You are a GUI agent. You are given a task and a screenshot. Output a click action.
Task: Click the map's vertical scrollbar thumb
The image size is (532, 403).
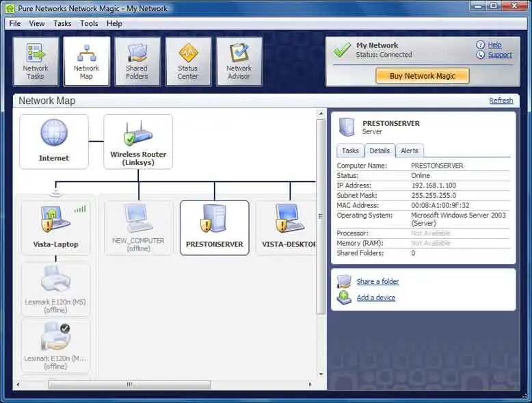[x=321, y=217]
